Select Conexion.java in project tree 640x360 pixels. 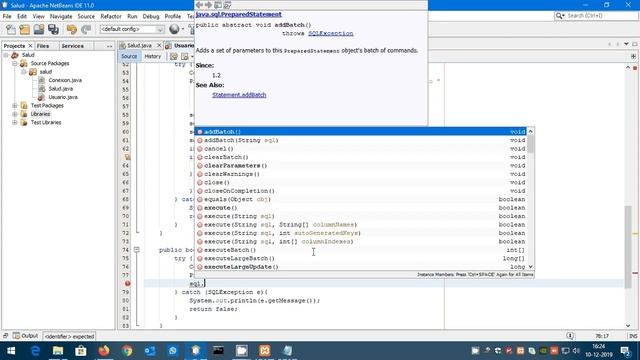click(65, 80)
